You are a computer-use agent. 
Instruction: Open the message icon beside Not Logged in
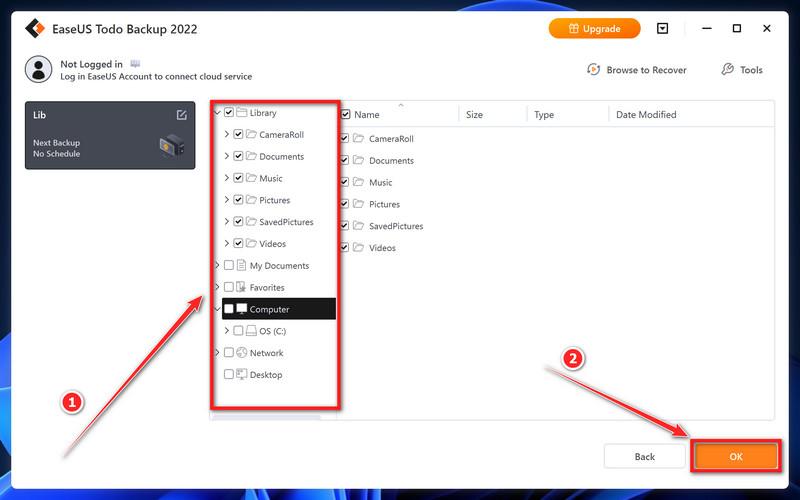135,64
